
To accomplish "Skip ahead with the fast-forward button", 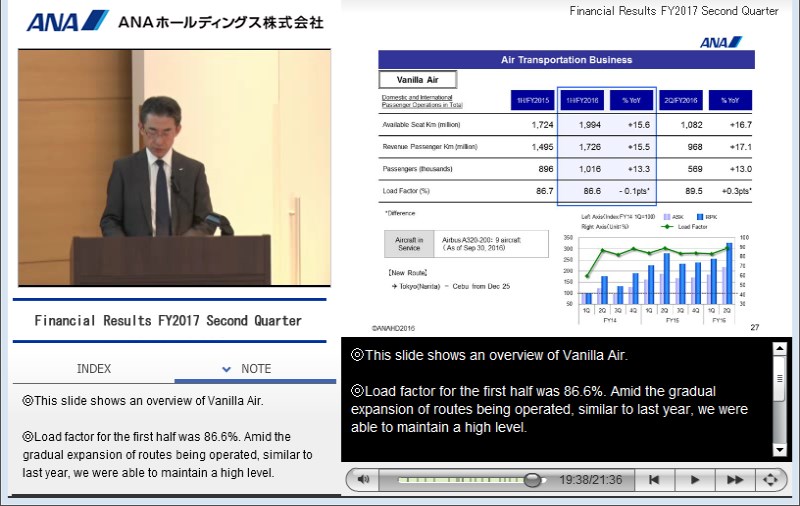I will click(x=734, y=479).
